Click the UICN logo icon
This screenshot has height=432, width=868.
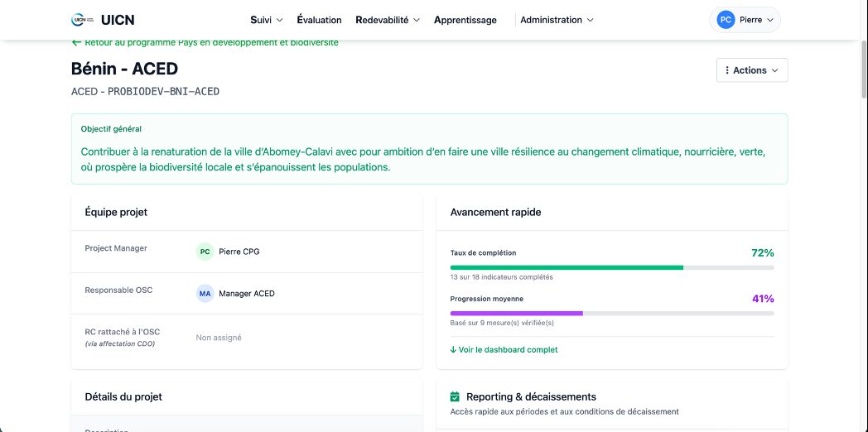tap(83, 20)
